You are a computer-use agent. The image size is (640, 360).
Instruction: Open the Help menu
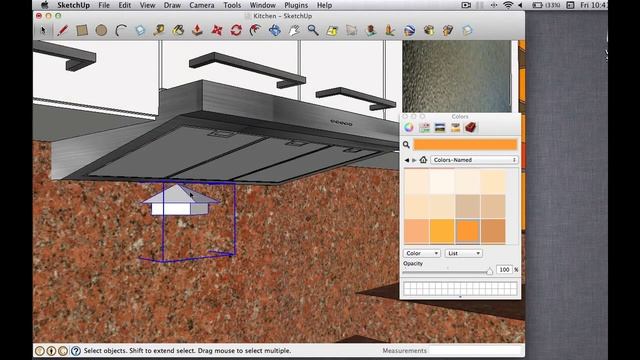coord(324,5)
